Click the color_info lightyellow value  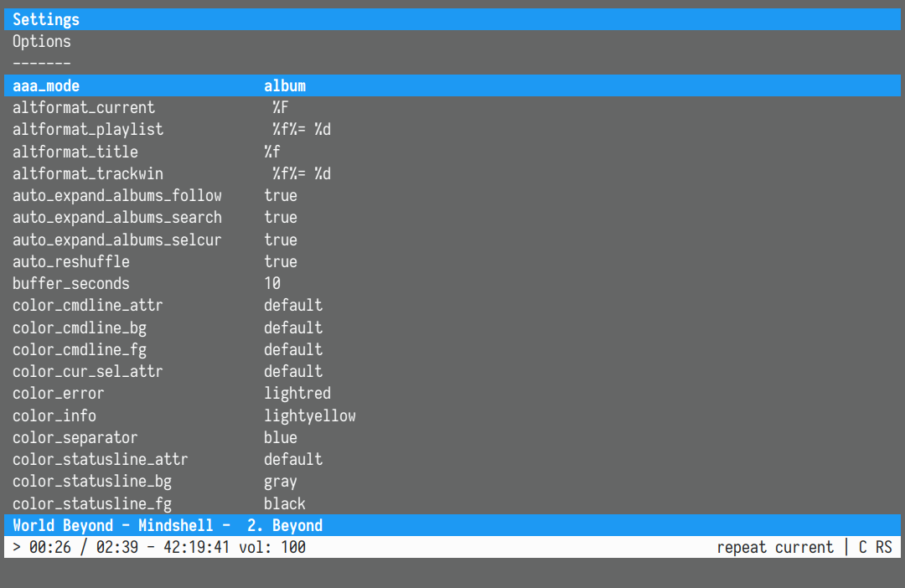309,415
